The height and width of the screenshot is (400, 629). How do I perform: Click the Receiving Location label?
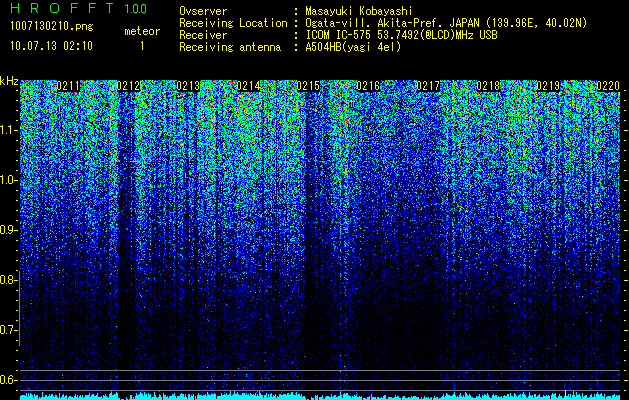(x=233, y=23)
